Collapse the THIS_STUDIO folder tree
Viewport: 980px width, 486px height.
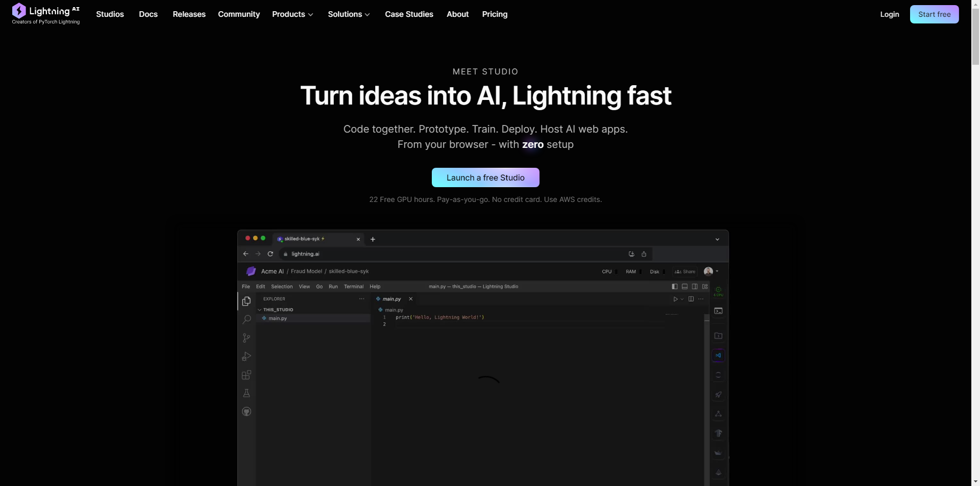click(260, 310)
